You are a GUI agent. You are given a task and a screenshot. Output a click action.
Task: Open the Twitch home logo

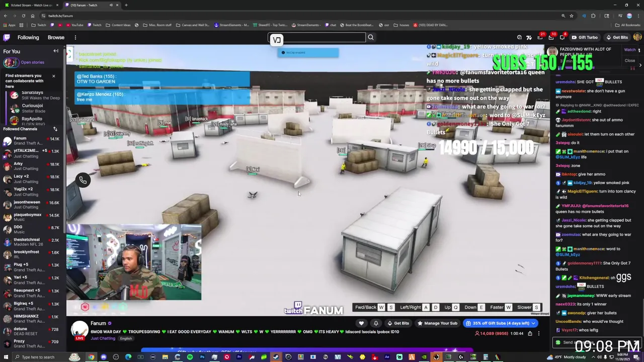[7, 37]
